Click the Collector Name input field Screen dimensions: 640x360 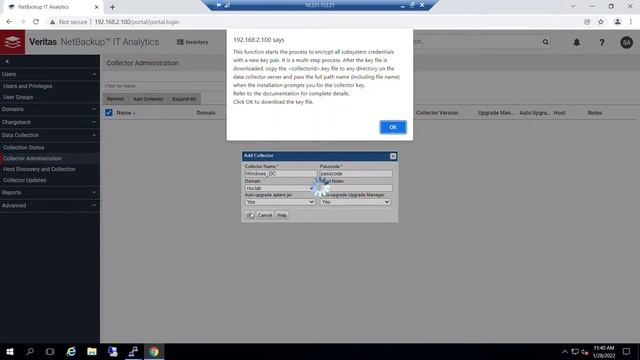280,173
